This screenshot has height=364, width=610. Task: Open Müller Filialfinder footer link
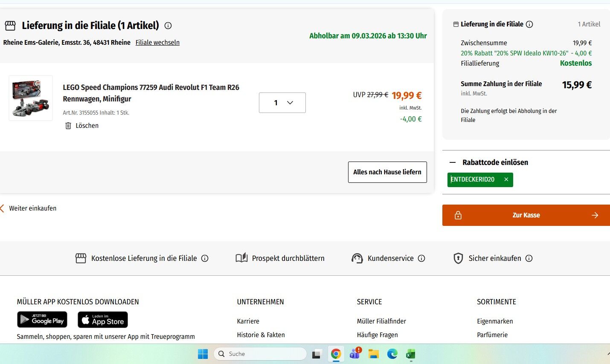(381, 321)
